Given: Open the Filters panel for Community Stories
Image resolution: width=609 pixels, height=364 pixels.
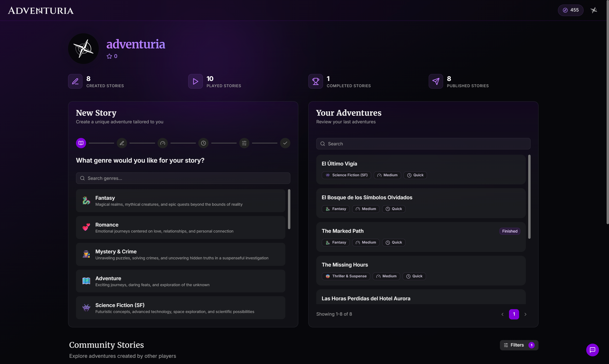Looking at the screenshot, I should (x=519, y=345).
